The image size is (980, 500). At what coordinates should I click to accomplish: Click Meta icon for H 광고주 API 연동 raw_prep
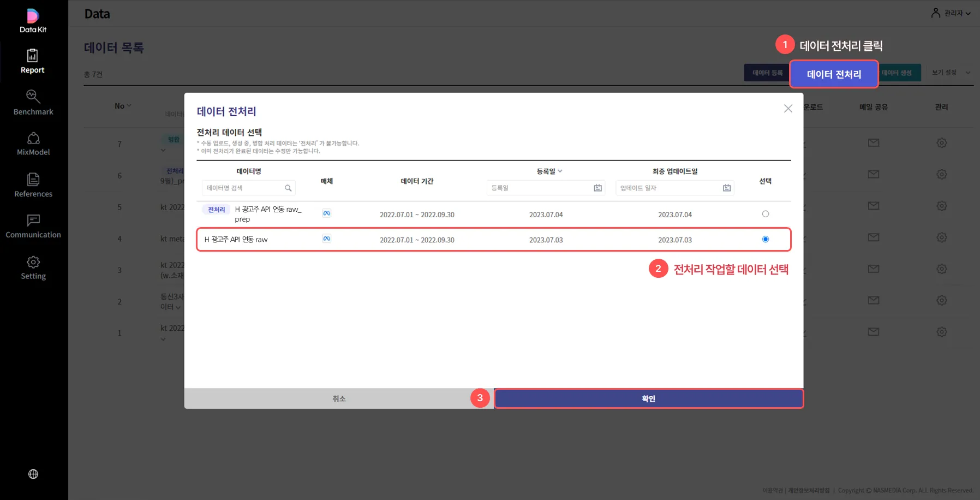coord(326,213)
